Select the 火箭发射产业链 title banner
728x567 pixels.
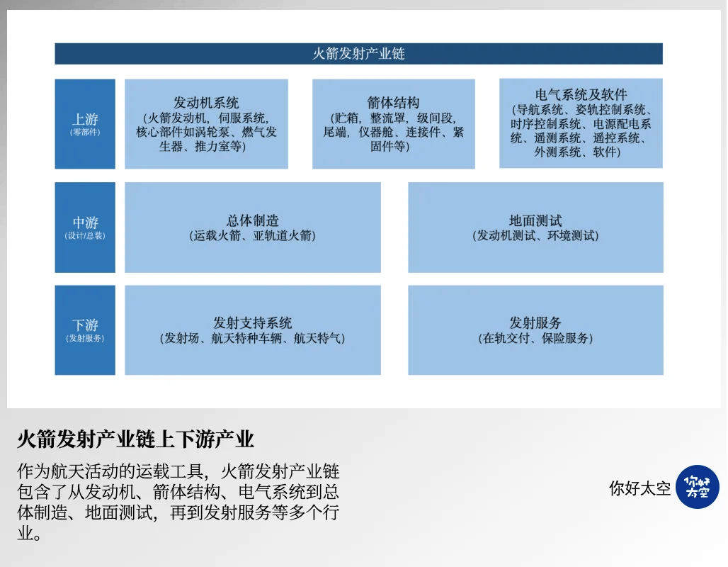click(x=358, y=54)
